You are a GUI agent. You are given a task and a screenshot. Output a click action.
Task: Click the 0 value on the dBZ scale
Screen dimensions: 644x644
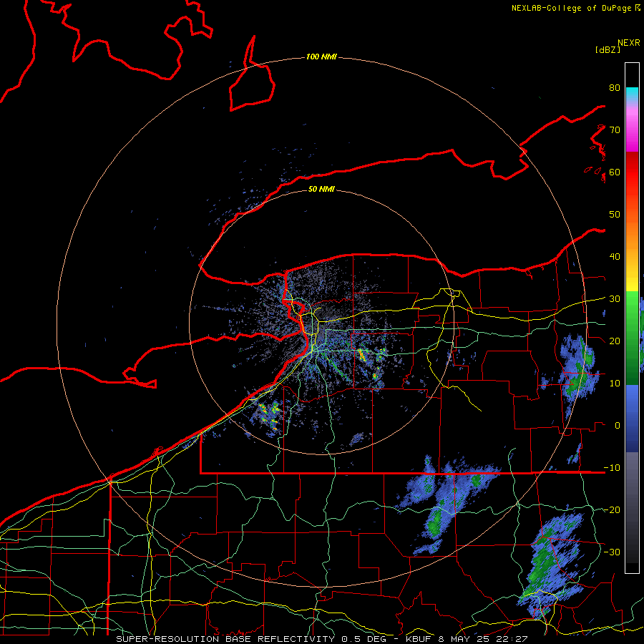[x=618, y=426]
